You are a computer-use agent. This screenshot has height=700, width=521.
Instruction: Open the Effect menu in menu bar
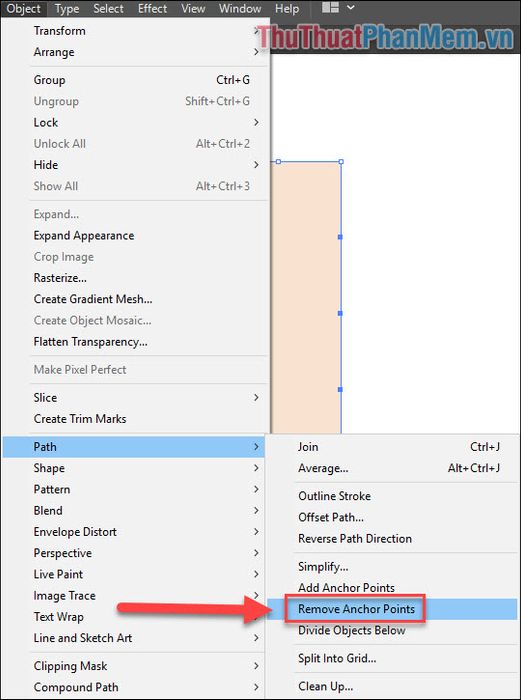[x=152, y=8]
